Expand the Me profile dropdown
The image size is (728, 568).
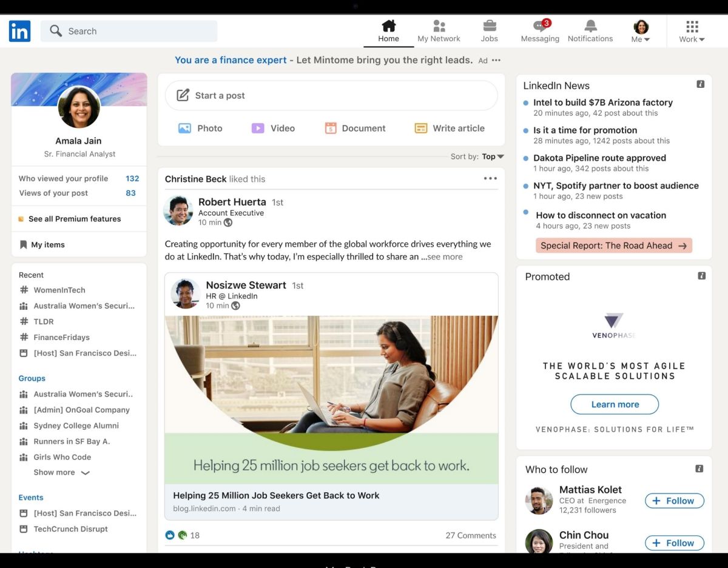pyautogui.click(x=641, y=31)
